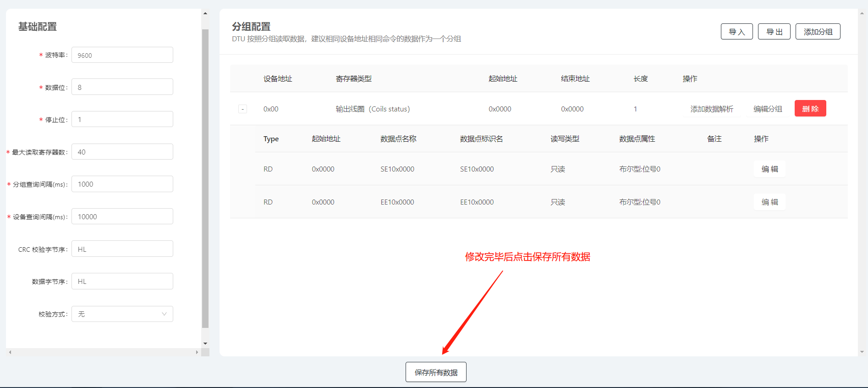Click the 导出 export button
The height and width of the screenshot is (388, 868).
[774, 32]
